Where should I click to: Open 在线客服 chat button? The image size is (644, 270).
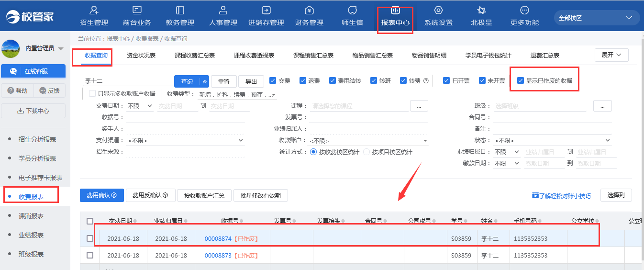click(x=33, y=71)
